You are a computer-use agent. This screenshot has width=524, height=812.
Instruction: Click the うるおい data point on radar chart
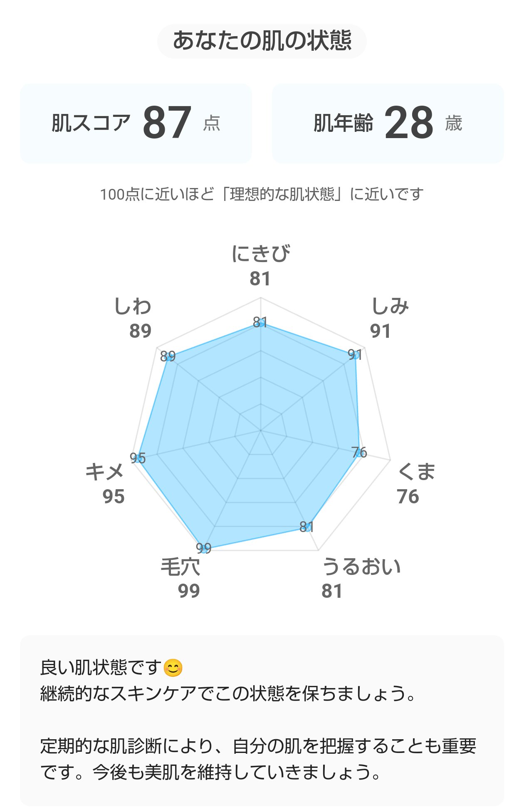coord(307,527)
